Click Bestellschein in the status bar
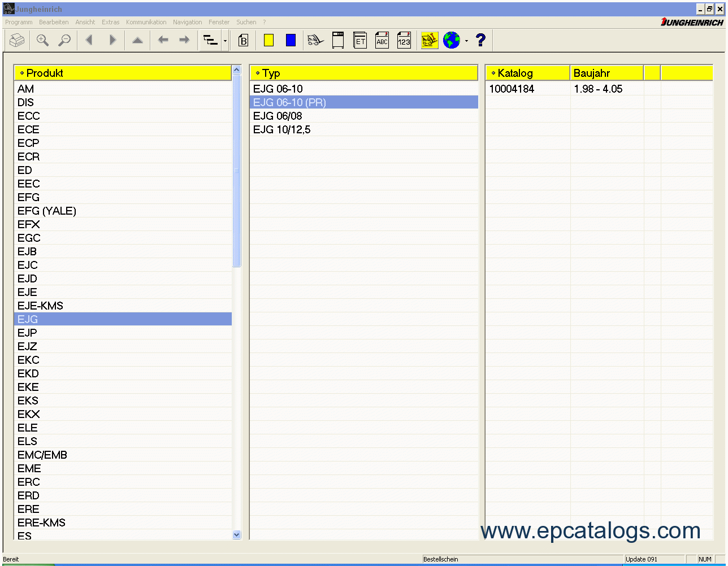Image resolution: width=728 pixels, height=566 pixels. click(x=441, y=559)
